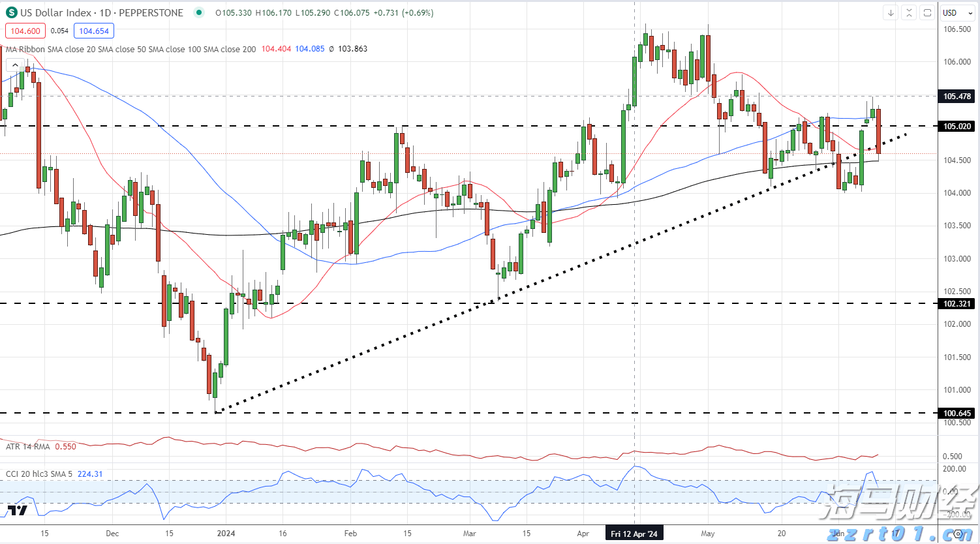
Task: Open the axis settings hexagon icon
Action: click(958, 534)
